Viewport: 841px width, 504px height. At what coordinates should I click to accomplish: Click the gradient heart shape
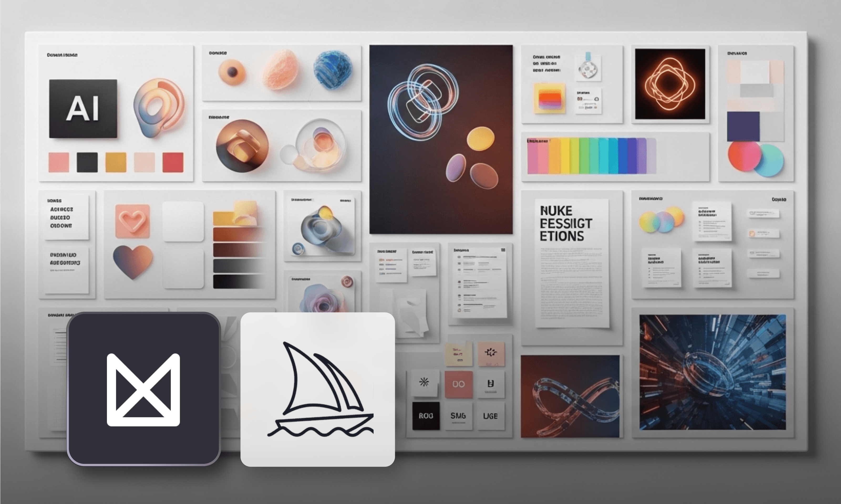point(133,261)
